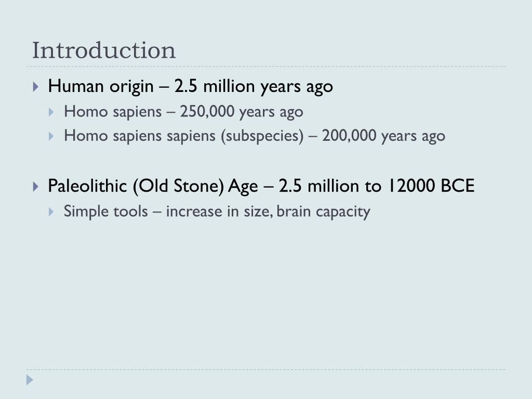The width and height of the screenshot is (532, 399).
Task: Click the dashed line below the title
Action: pos(266,66)
